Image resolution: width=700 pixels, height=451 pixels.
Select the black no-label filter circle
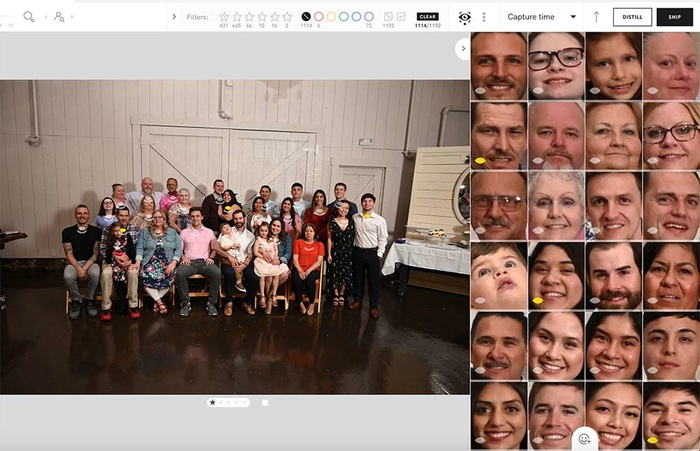306,16
